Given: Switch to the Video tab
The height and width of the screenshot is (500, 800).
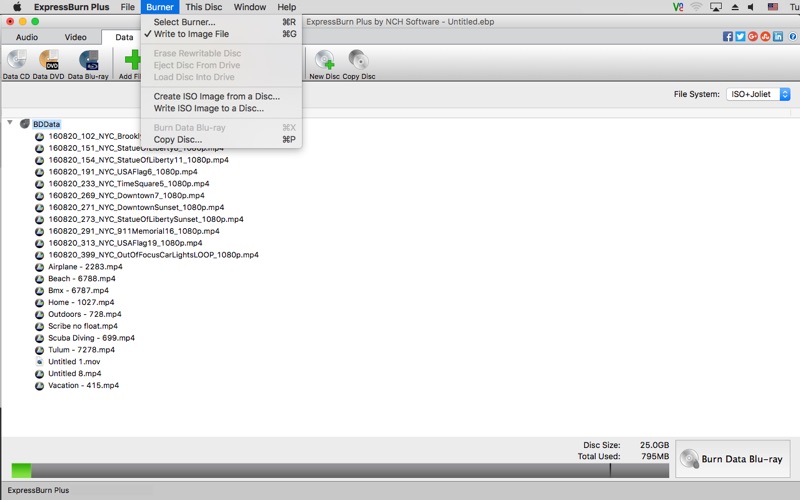Looking at the screenshot, I should (x=76, y=37).
